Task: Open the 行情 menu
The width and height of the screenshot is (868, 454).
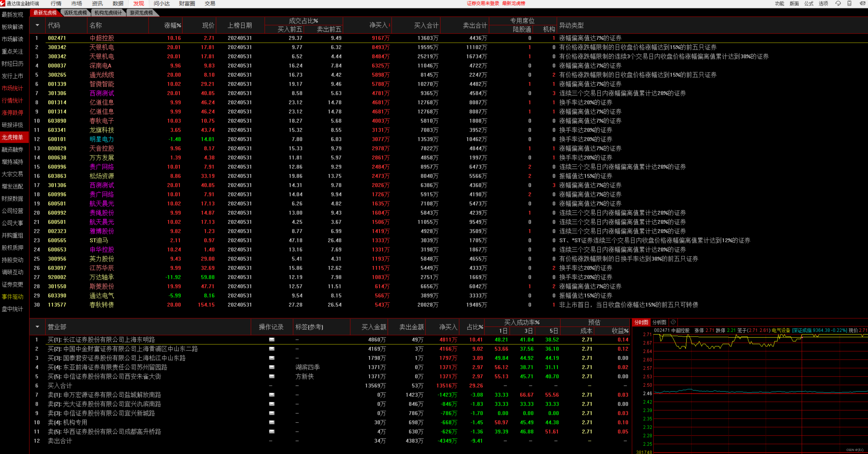Action: pos(56,3)
